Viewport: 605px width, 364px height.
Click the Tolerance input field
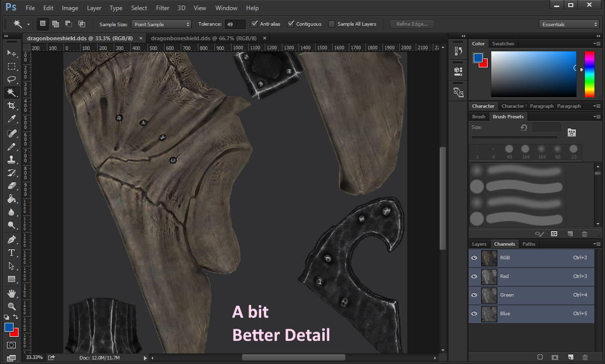click(235, 24)
